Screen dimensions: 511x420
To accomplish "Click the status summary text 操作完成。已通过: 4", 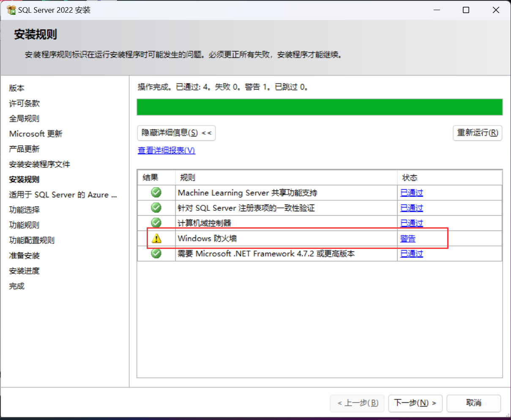I will (x=223, y=87).
